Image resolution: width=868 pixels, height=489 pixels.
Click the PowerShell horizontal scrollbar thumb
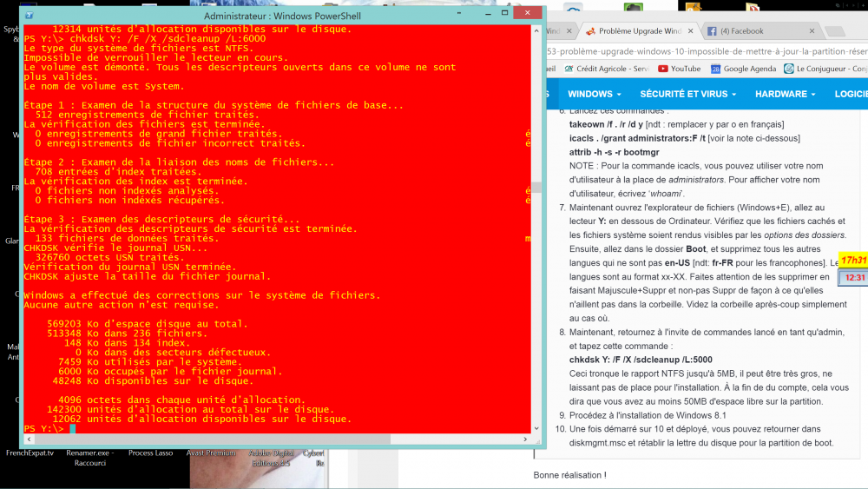(x=212, y=439)
